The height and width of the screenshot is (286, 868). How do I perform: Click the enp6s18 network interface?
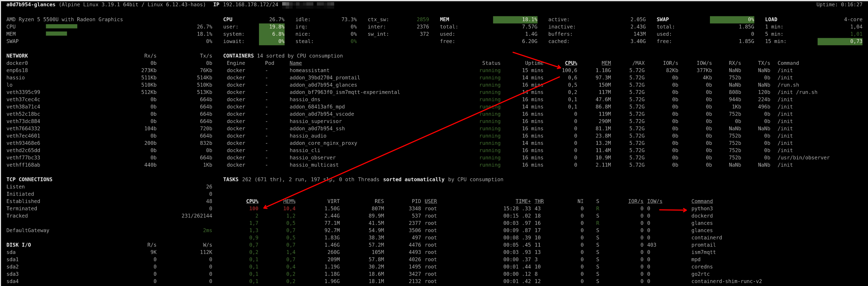pos(17,70)
